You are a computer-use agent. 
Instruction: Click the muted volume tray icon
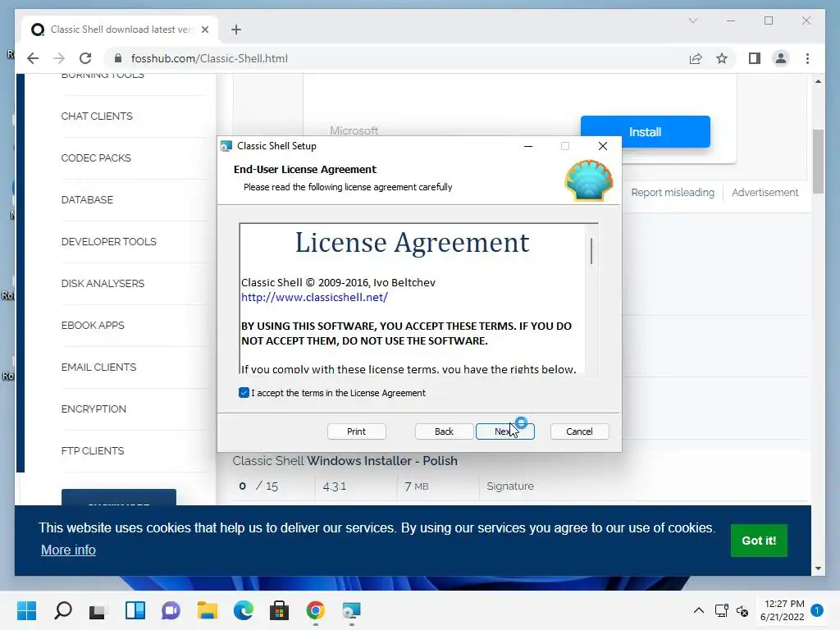click(x=742, y=610)
